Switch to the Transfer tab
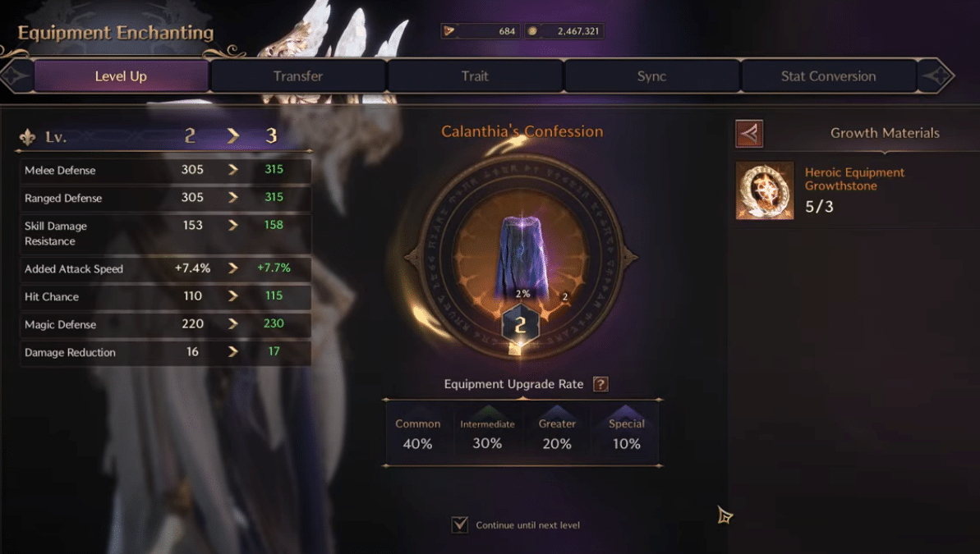The height and width of the screenshot is (554, 980). [297, 76]
